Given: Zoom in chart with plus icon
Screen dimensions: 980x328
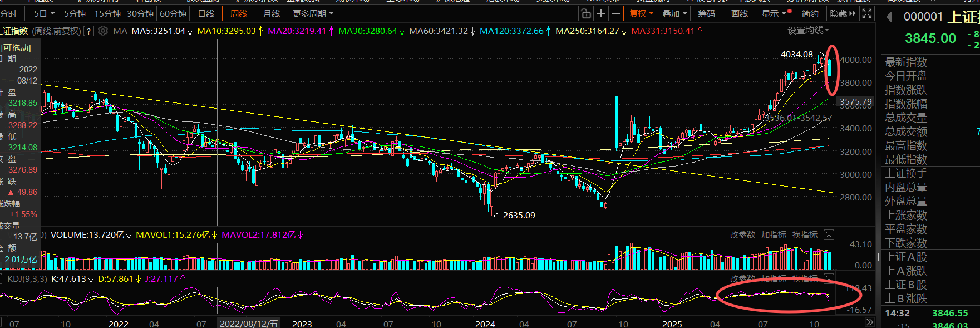Looking at the screenshot, I should click(601, 13).
